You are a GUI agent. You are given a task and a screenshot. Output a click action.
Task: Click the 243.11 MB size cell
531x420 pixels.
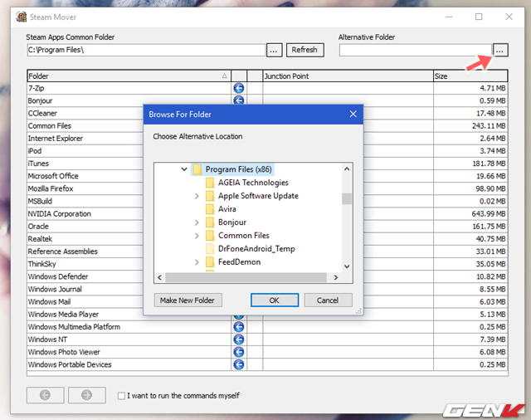click(470, 126)
